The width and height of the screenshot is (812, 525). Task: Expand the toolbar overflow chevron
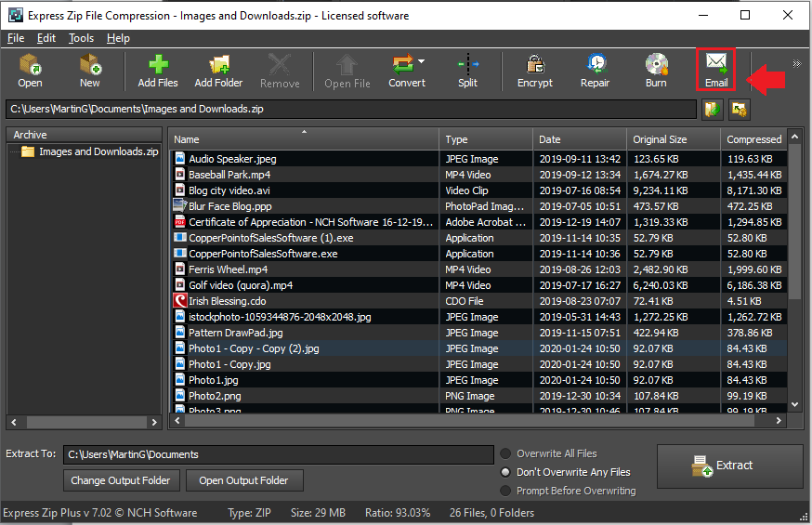796,64
